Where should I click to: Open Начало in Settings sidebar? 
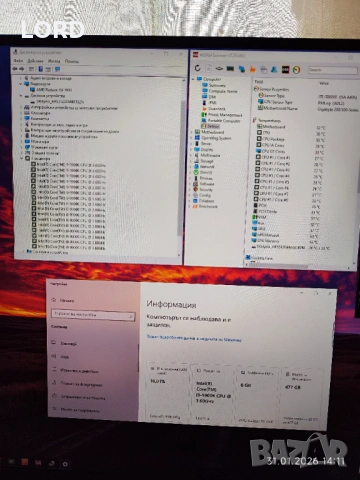[x=67, y=300]
